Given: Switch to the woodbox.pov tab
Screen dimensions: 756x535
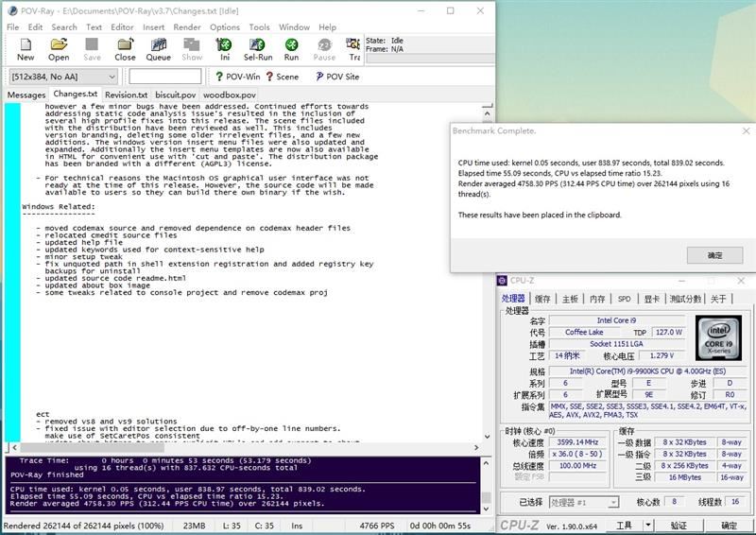Looking at the screenshot, I should click(230, 95).
